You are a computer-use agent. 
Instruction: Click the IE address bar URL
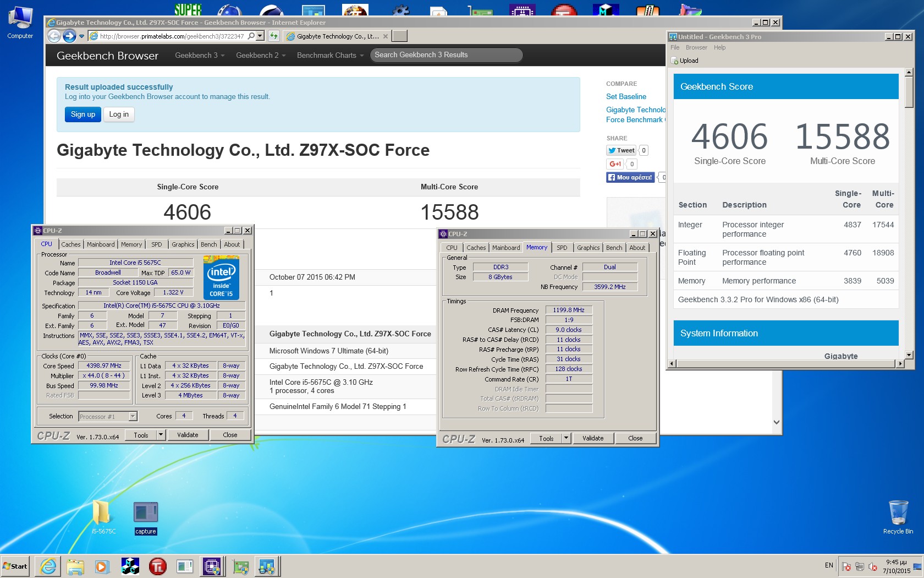(172, 36)
